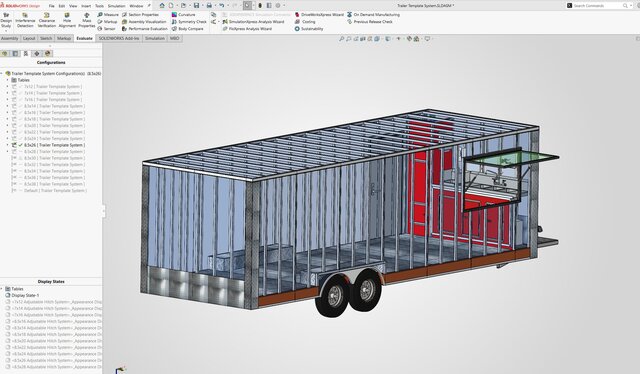Expand the 7x12 configuration node
Screen dimensions: 640x374
pos(7,87)
